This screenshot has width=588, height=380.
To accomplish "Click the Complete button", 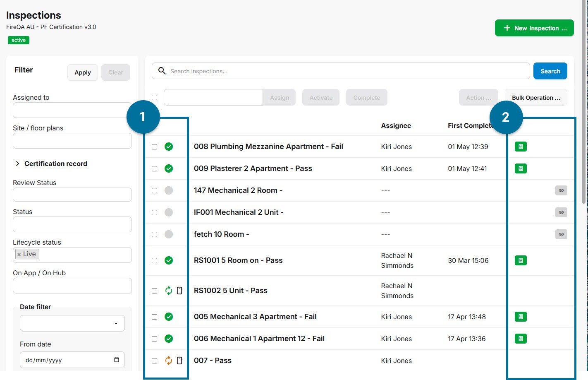I will [367, 97].
